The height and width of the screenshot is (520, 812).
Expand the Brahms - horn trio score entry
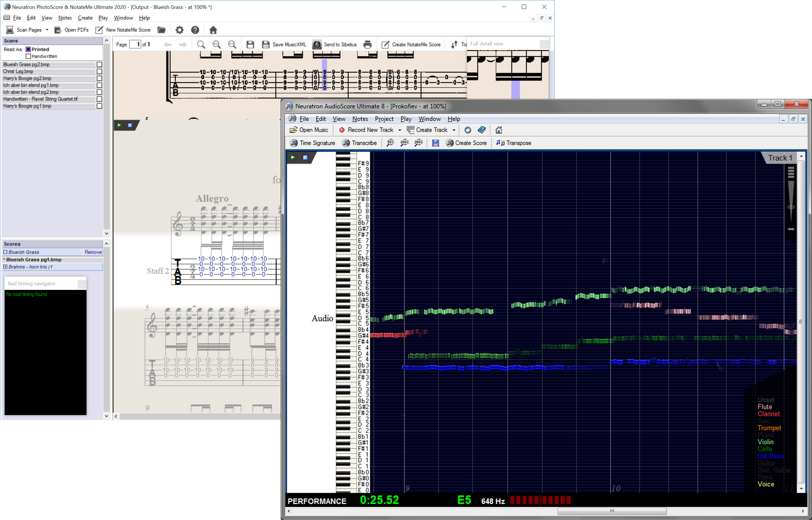click(5, 267)
